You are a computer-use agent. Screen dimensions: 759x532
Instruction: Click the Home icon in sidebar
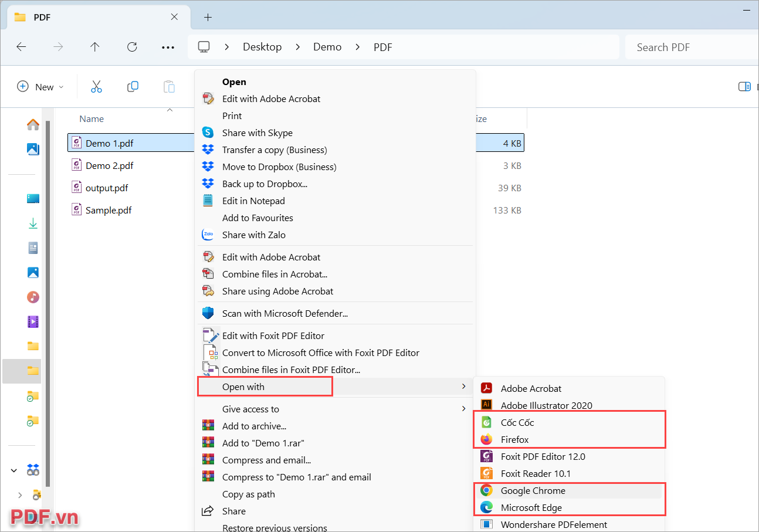pos(33,124)
